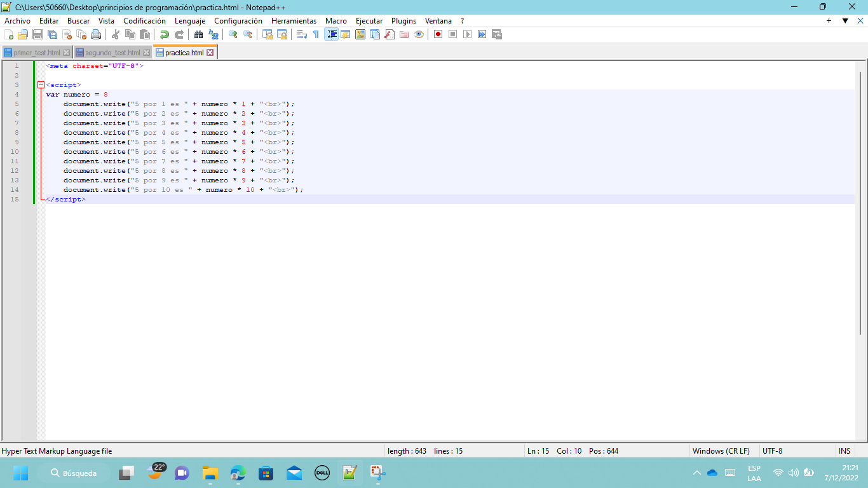
Task: Open the Ventana menu
Action: (x=438, y=21)
